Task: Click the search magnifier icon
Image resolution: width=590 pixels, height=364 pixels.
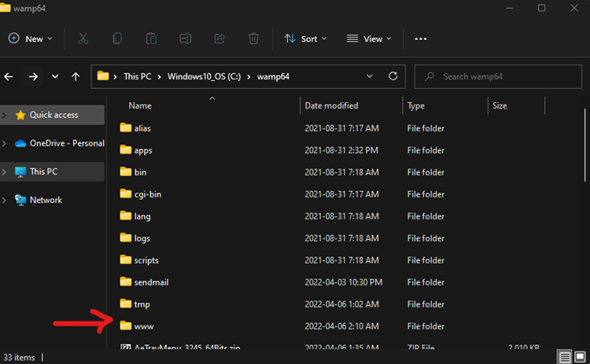Action: [430, 77]
